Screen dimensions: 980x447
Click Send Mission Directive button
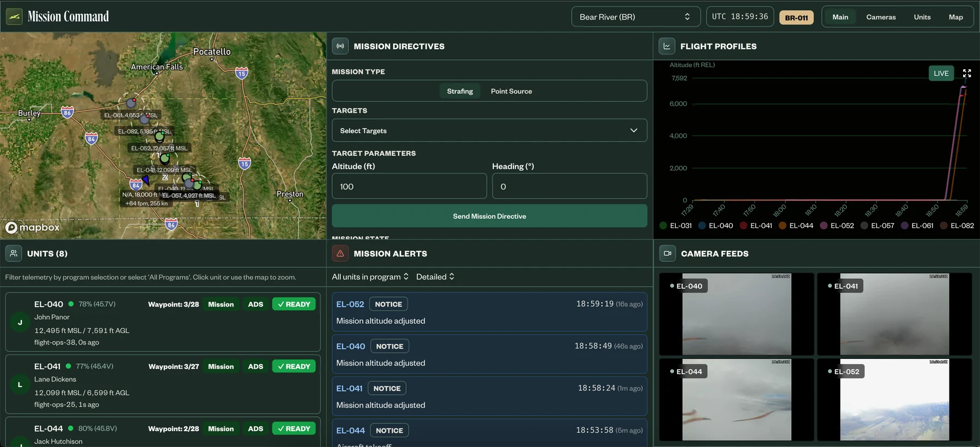coord(489,216)
